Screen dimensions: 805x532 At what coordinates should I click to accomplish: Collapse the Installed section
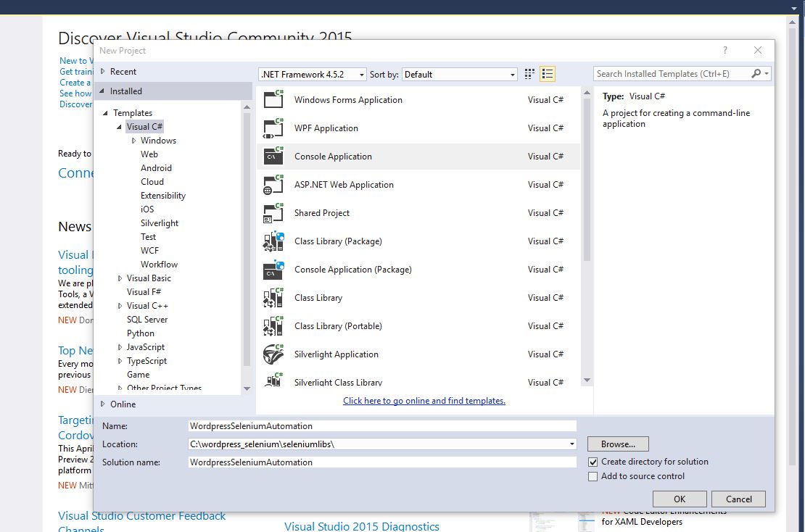coord(102,91)
